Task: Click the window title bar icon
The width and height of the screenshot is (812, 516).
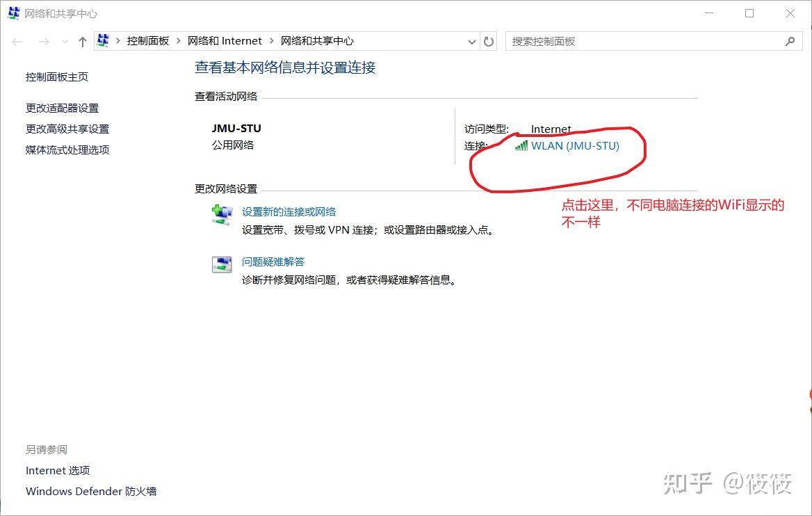Action: coord(13,13)
